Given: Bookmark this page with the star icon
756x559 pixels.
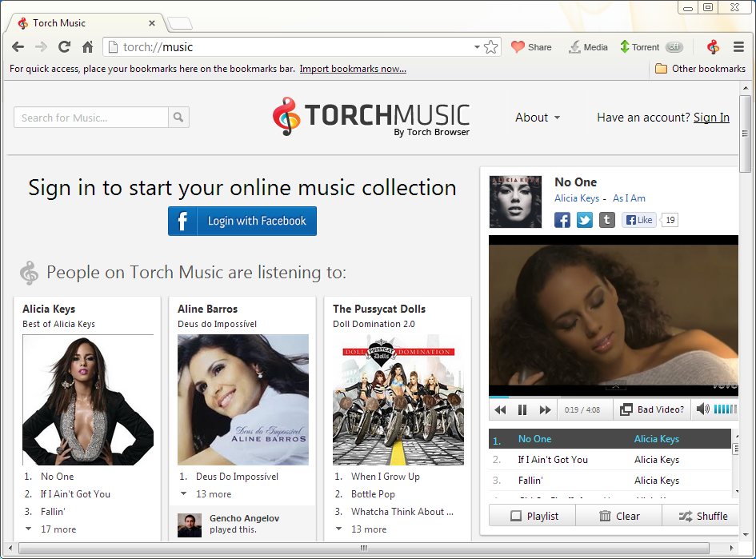Looking at the screenshot, I should pos(491,46).
